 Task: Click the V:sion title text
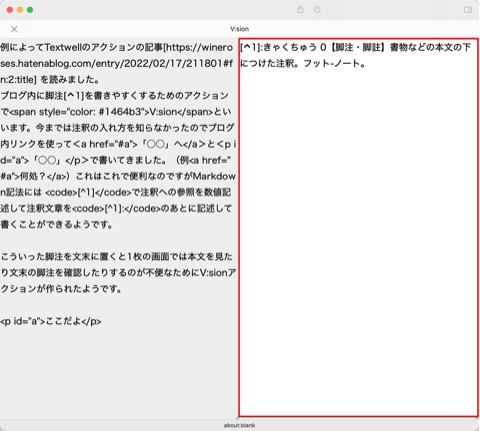click(239, 29)
